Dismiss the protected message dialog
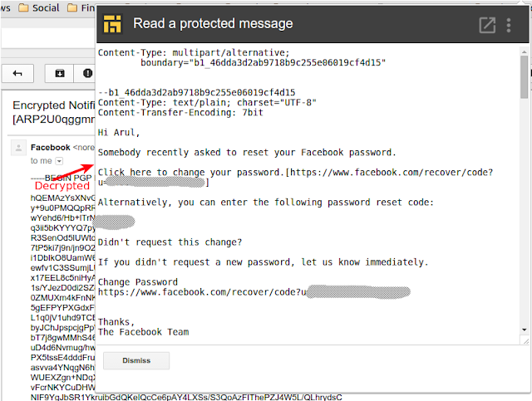 [x=136, y=360]
